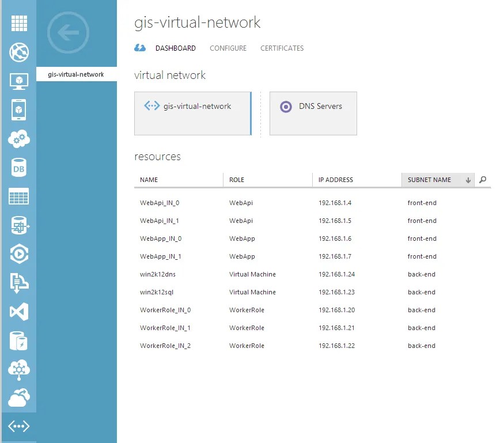Click IP address 192.168.1.5
This screenshot has height=443, width=504.
point(335,221)
